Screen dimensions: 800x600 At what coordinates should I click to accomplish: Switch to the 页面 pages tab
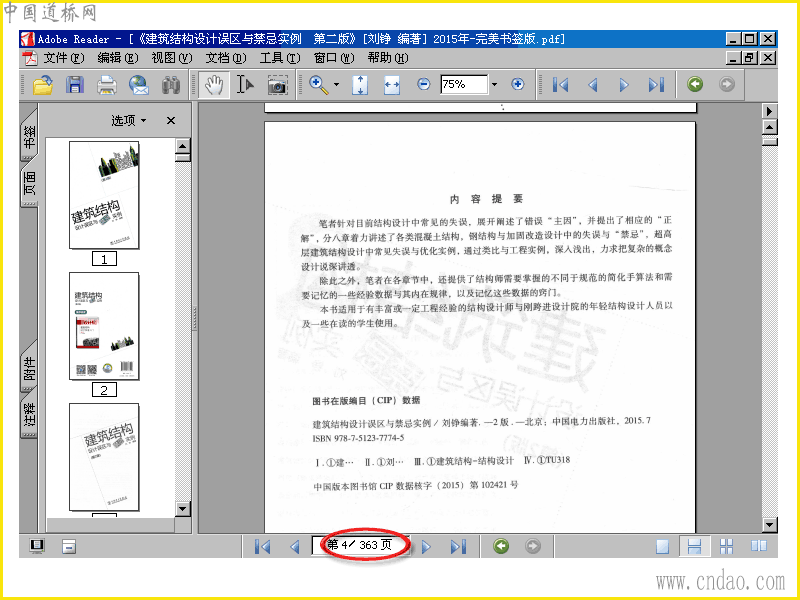pos(29,184)
